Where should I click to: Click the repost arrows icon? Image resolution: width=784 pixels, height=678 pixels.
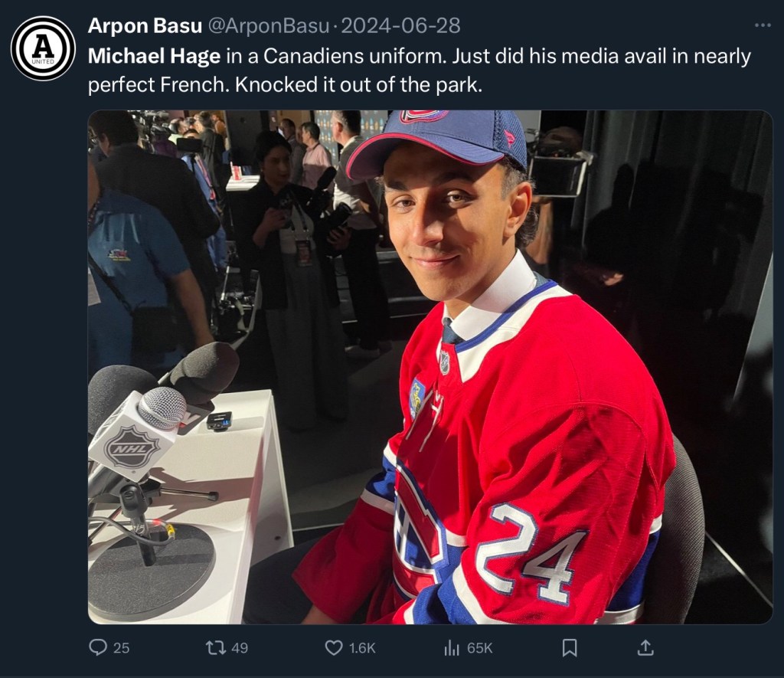pos(216,647)
